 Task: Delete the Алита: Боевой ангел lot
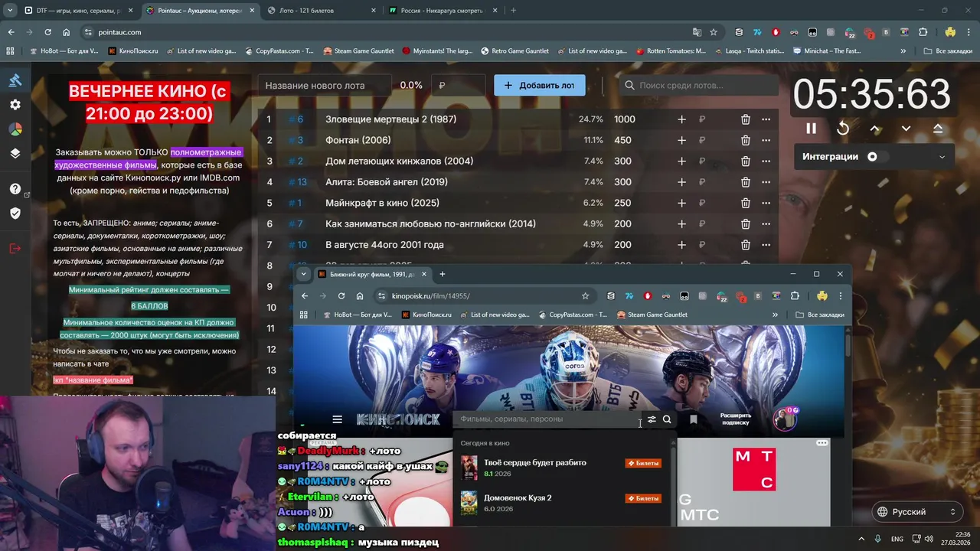tap(746, 182)
